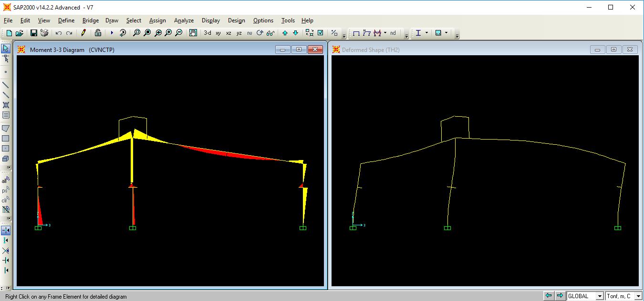Select the pointer selection tool
The height and width of the screenshot is (301, 644).
6,48
